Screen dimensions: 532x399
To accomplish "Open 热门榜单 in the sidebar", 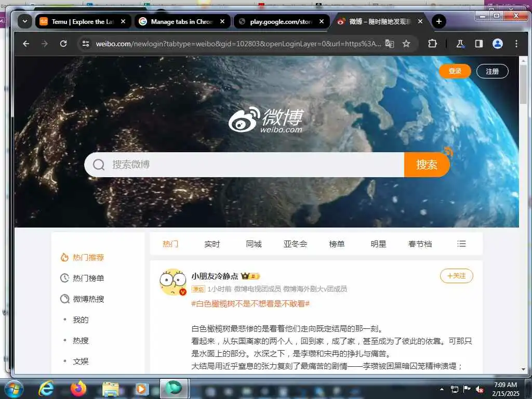I will [x=82, y=278].
